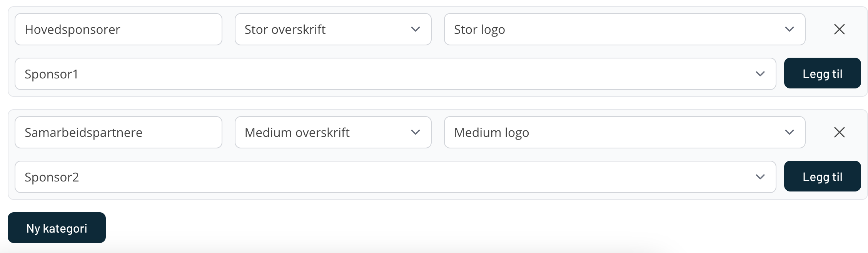
Task: Click the chevron arrow in Sponsor2 selector
Action: [x=760, y=177]
